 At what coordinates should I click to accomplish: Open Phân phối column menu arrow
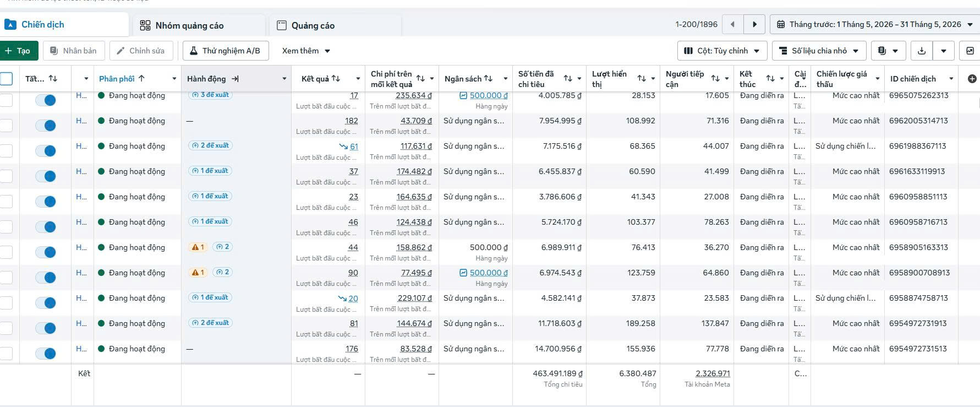tap(174, 79)
